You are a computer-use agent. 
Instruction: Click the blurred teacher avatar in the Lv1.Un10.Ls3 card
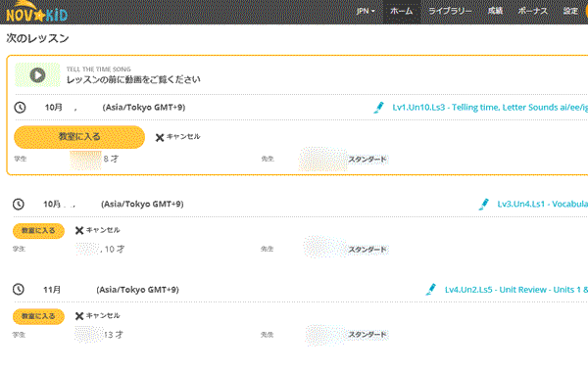(322, 160)
